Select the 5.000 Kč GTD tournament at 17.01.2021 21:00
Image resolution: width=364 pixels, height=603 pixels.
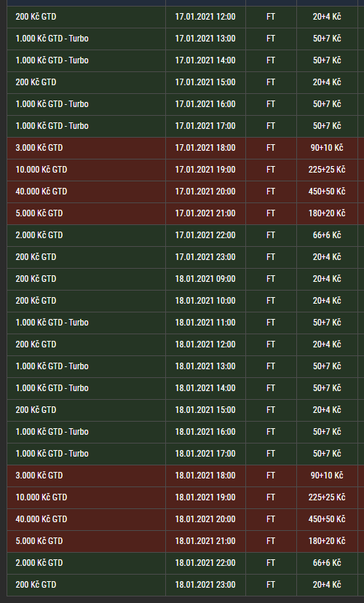(39, 213)
